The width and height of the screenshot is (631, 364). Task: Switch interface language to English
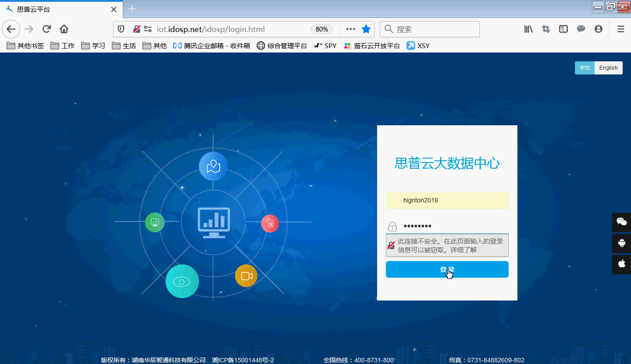608,67
